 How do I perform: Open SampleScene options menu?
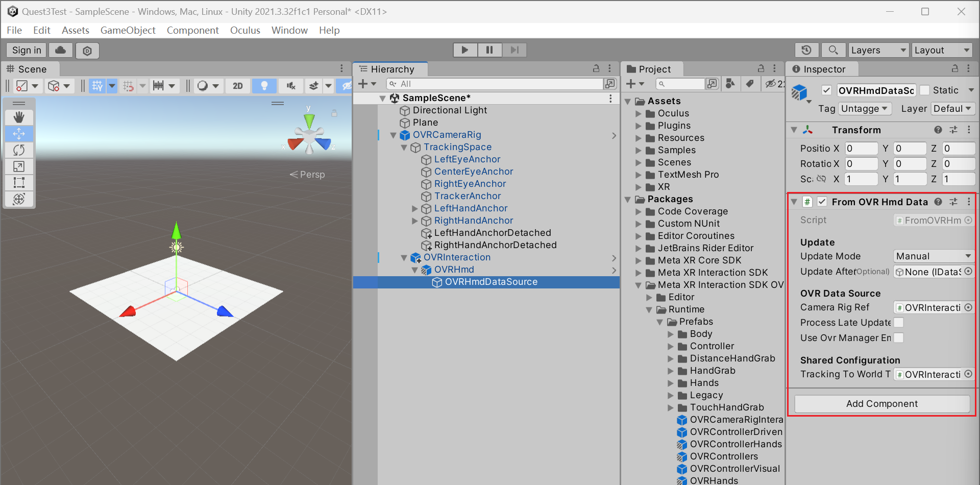pyautogui.click(x=610, y=98)
